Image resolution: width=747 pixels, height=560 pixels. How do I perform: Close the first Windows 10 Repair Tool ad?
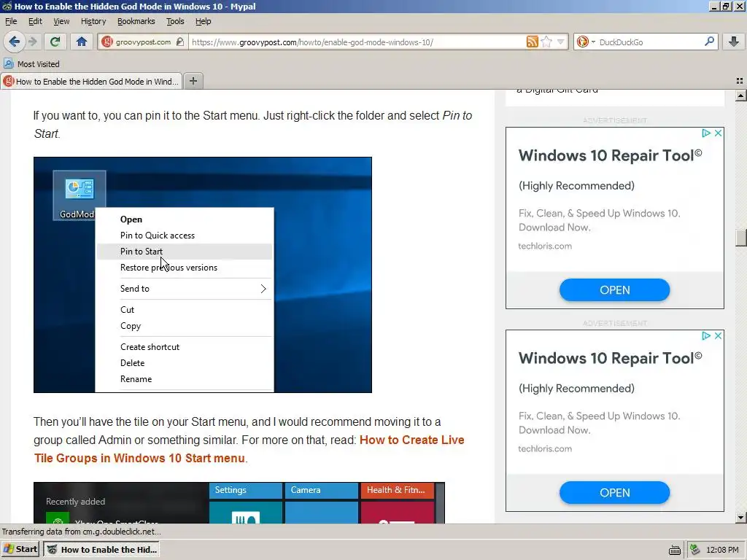(x=718, y=133)
